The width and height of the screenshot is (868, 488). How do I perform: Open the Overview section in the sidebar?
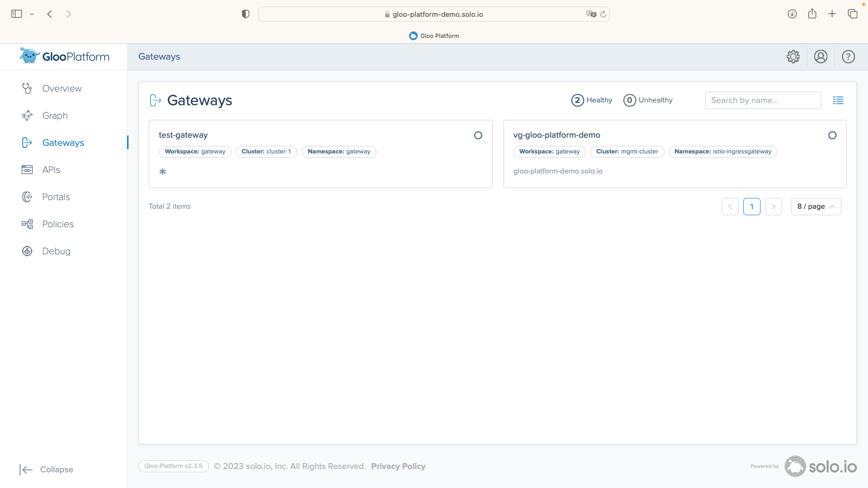pyautogui.click(x=61, y=88)
